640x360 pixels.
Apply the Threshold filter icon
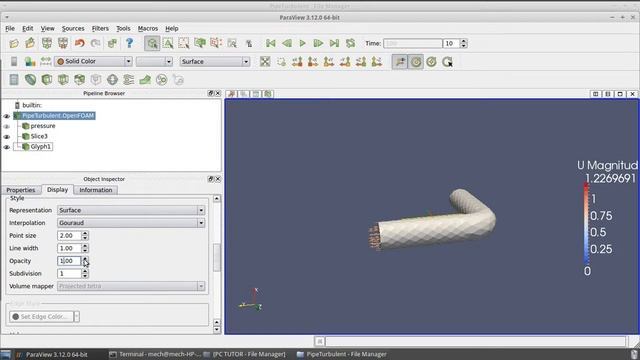(x=80, y=80)
